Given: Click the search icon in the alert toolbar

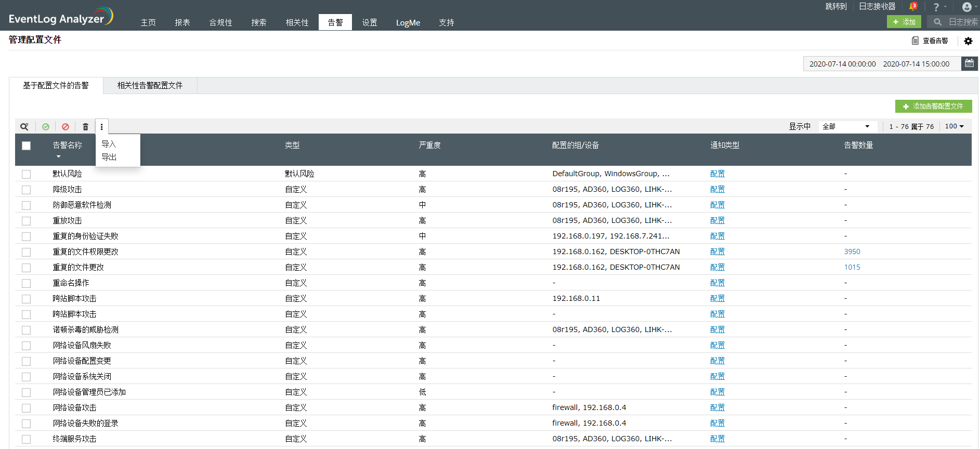Looking at the screenshot, I should coord(24,127).
